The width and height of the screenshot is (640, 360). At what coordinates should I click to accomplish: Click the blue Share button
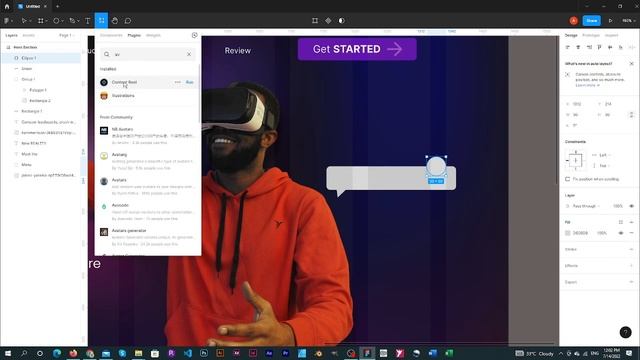click(x=591, y=20)
